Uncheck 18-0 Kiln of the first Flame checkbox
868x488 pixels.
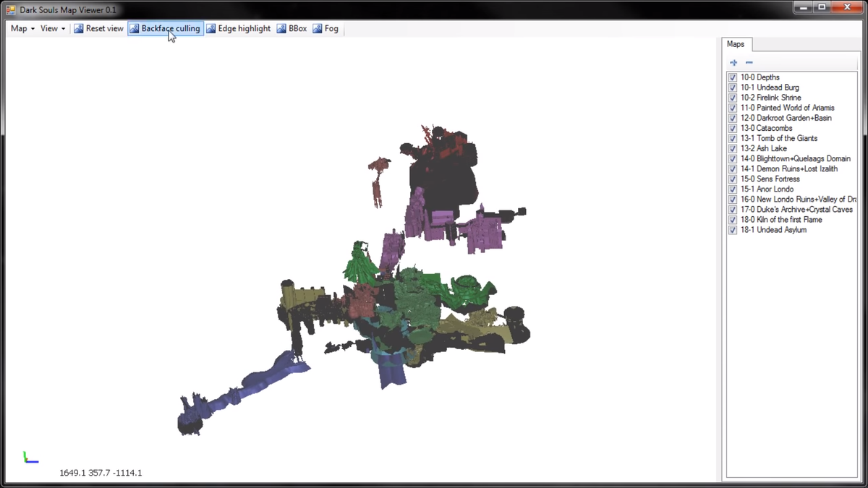click(733, 219)
